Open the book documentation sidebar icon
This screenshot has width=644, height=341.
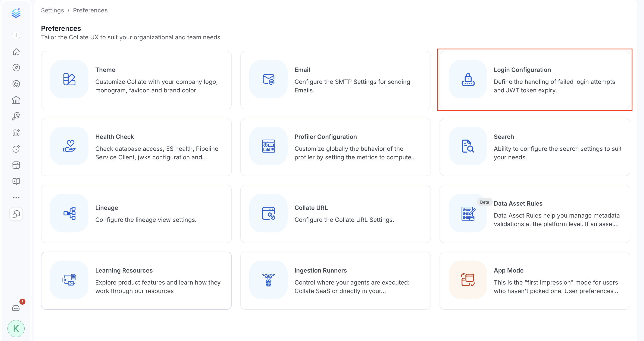pyautogui.click(x=16, y=181)
